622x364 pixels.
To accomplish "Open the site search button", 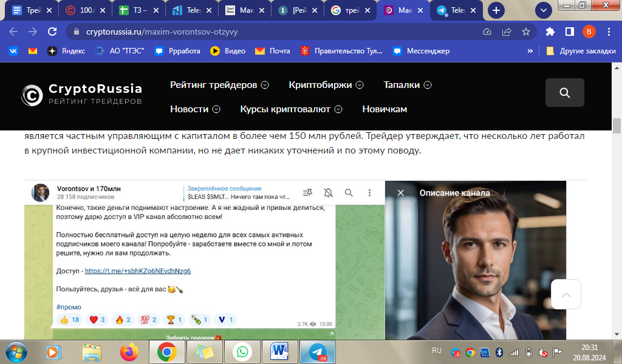I will point(564,93).
